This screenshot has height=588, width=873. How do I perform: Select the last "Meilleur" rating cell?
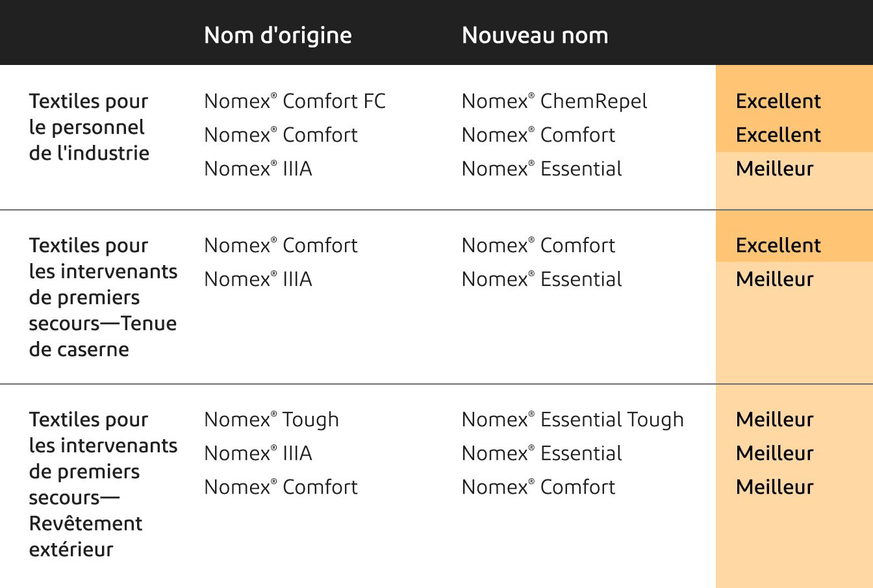774,487
